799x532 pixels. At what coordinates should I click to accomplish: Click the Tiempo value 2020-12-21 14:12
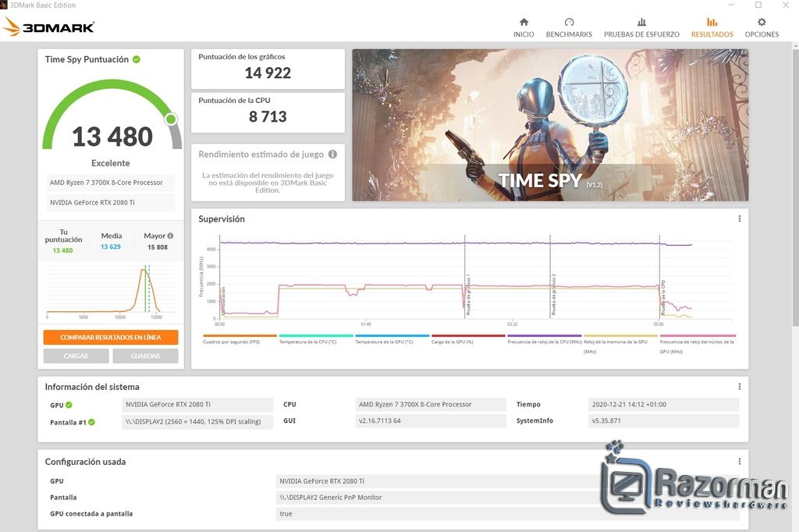[663, 404]
